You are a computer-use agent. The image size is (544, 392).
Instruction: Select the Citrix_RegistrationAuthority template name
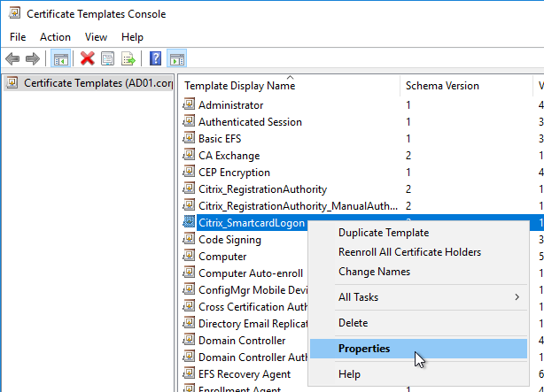coord(262,189)
